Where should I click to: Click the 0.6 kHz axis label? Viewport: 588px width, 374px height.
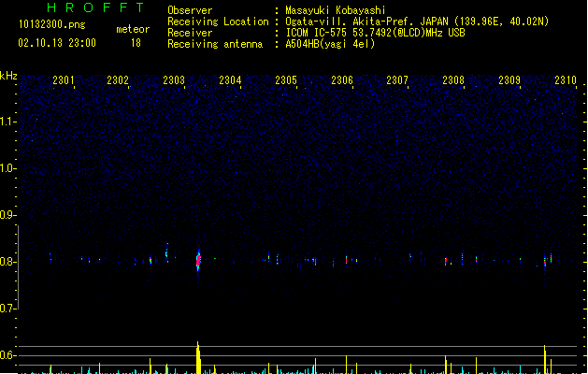coord(7,355)
